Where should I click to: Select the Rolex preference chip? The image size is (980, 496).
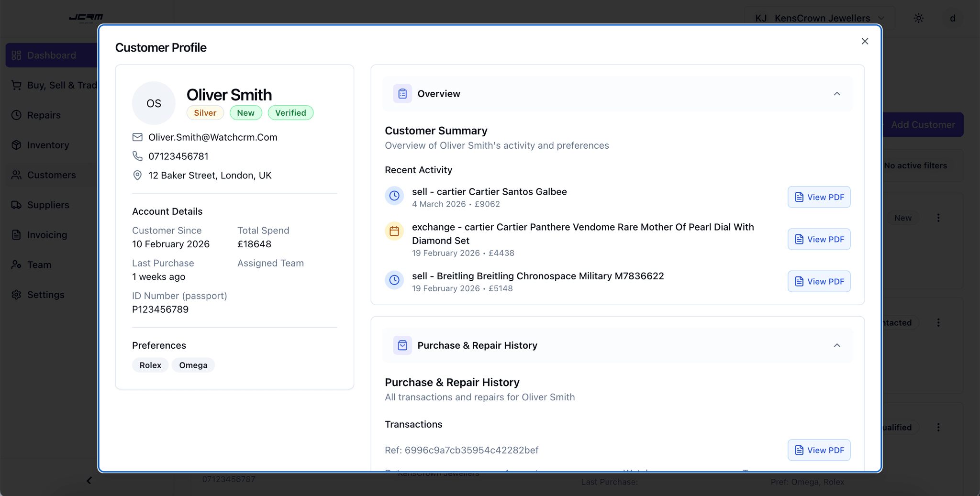pyautogui.click(x=150, y=365)
